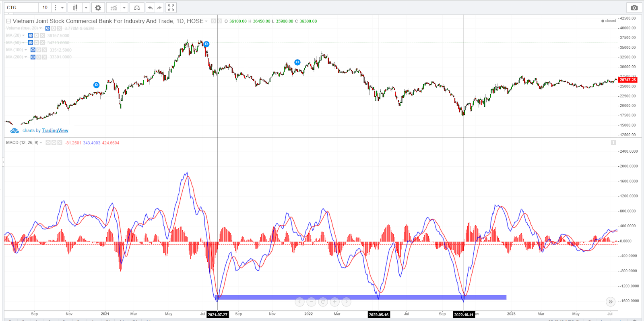Click the dividend marker near July 2021 peak
This screenshot has width=644, height=321.
coord(206,44)
